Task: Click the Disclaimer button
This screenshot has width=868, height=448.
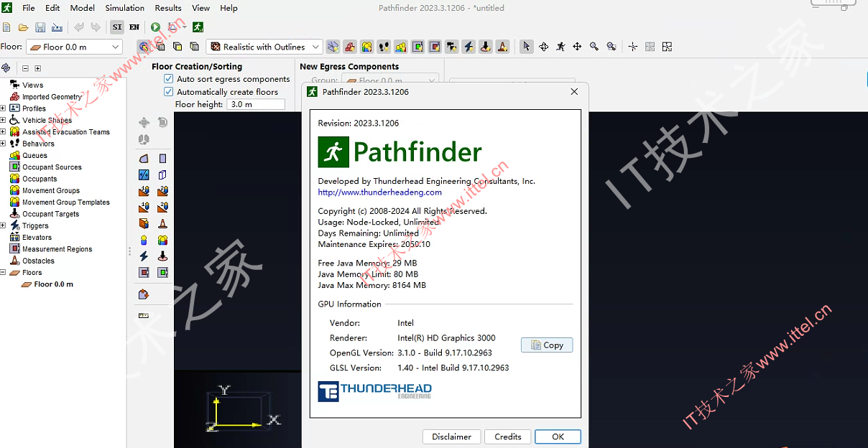Action: (452, 437)
